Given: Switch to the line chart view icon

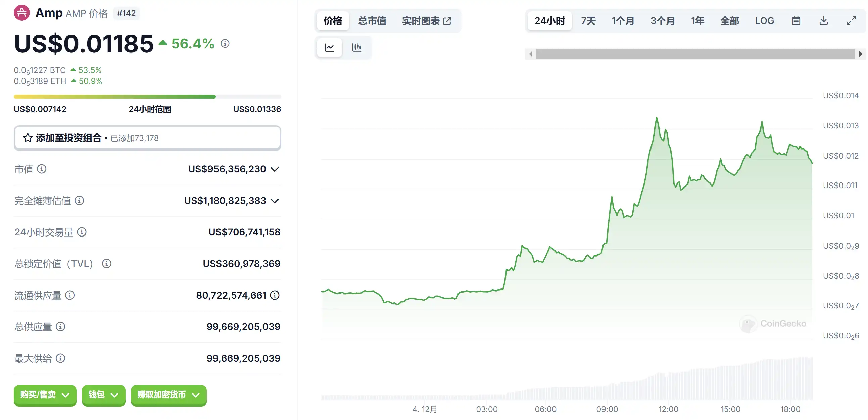Looking at the screenshot, I should [329, 48].
